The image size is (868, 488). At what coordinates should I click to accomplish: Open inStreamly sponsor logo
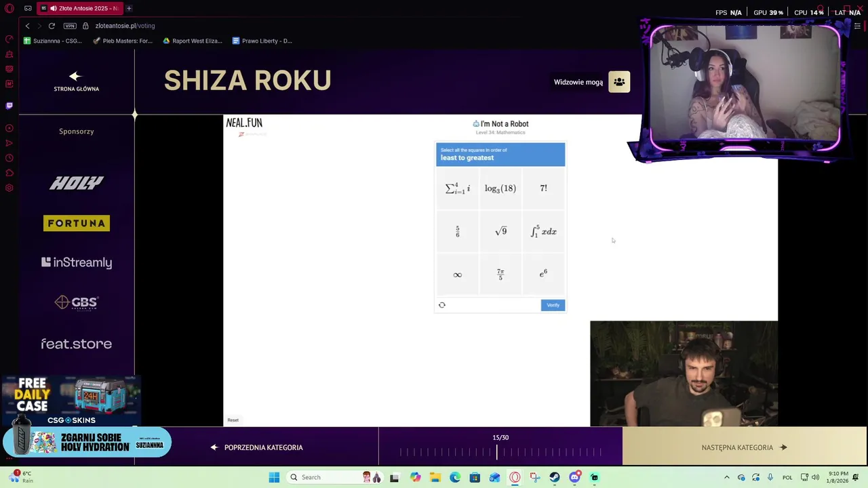(x=76, y=262)
